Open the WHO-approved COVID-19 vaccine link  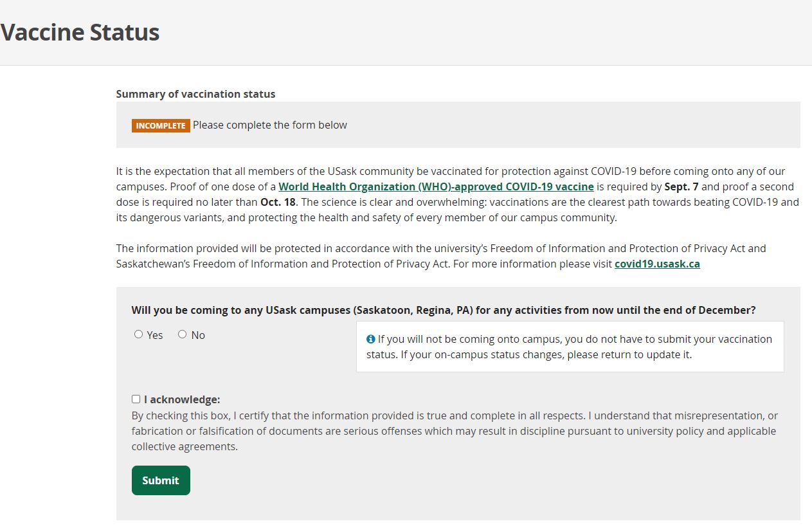436,187
